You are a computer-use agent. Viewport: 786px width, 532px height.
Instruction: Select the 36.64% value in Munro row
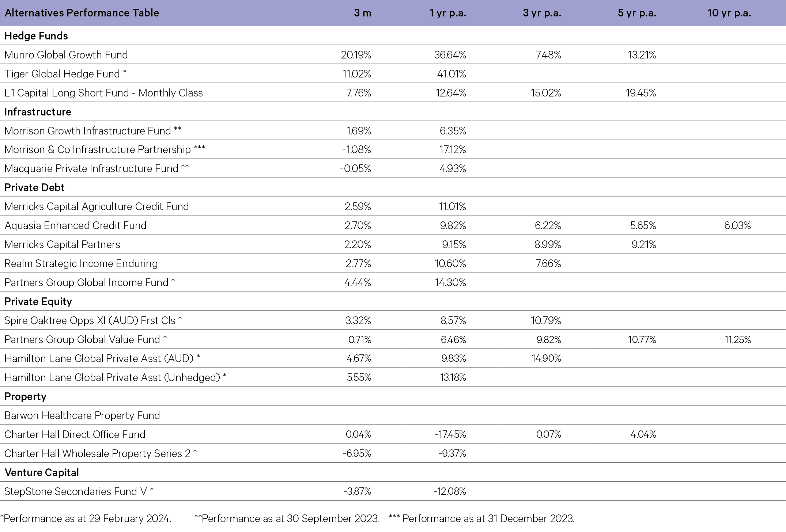point(450,55)
